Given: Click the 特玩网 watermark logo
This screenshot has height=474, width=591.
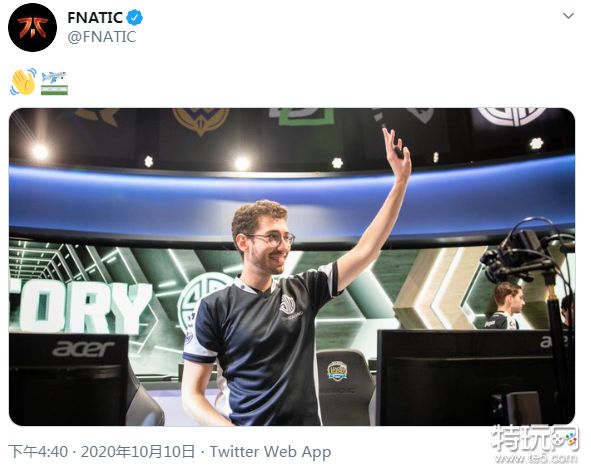Looking at the screenshot, I should point(535,438).
